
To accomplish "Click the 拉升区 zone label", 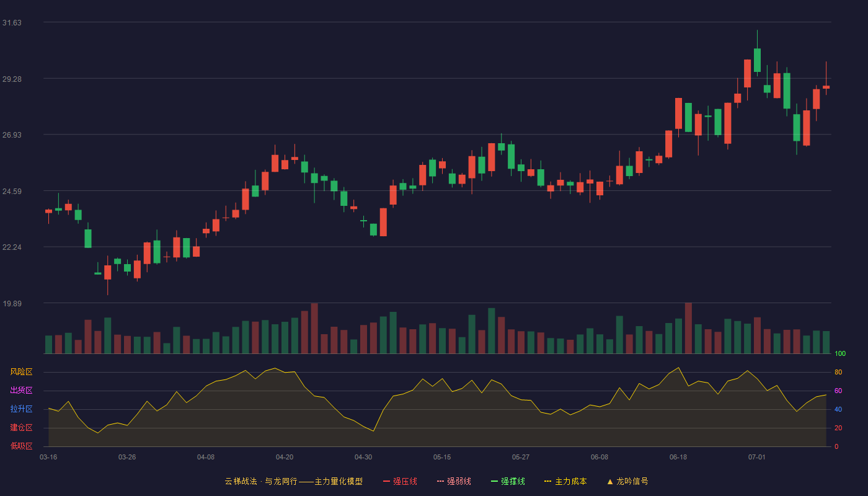I will tap(21, 409).
